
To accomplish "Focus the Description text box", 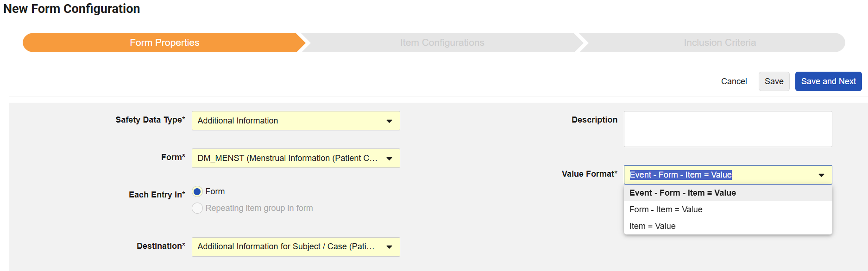I will 728,129.
